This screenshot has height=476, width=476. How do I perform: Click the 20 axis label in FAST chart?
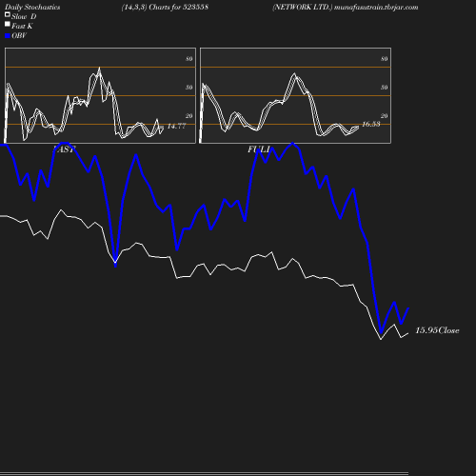(x=189, y=116)
